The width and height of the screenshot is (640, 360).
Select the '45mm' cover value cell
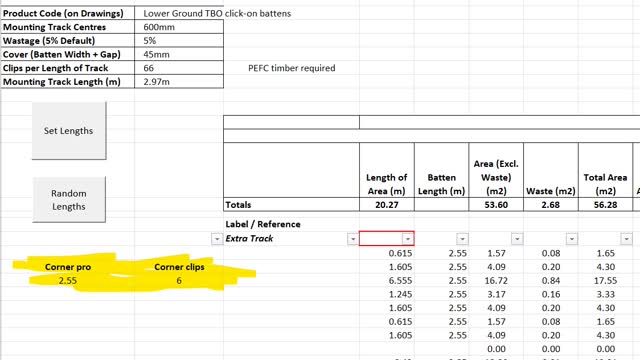179,54
